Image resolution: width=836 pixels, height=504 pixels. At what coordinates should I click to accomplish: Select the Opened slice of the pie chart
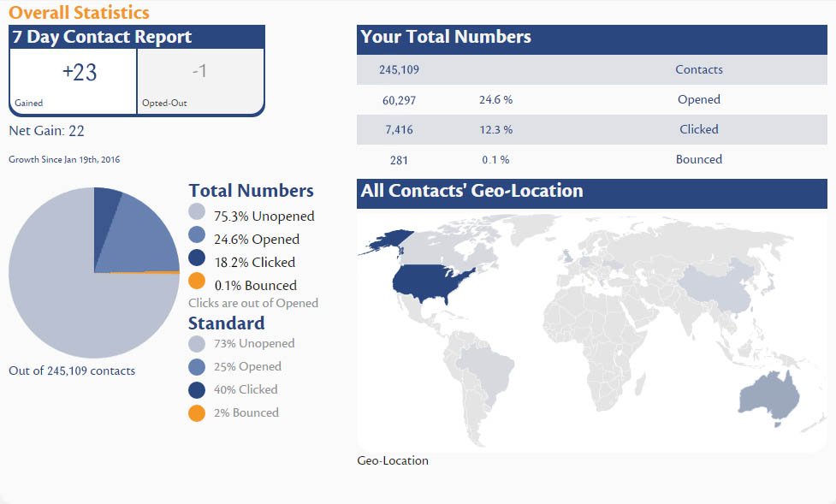[x=141, y=240]
